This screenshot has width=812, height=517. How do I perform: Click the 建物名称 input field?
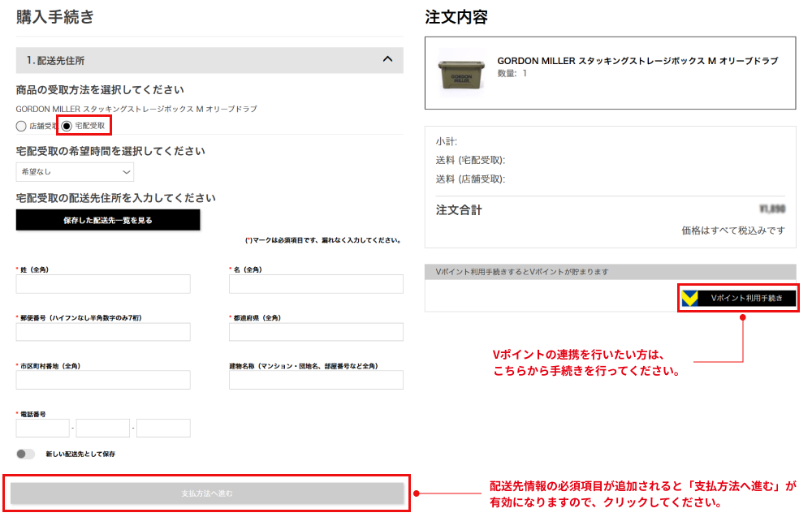coord(316,380)
